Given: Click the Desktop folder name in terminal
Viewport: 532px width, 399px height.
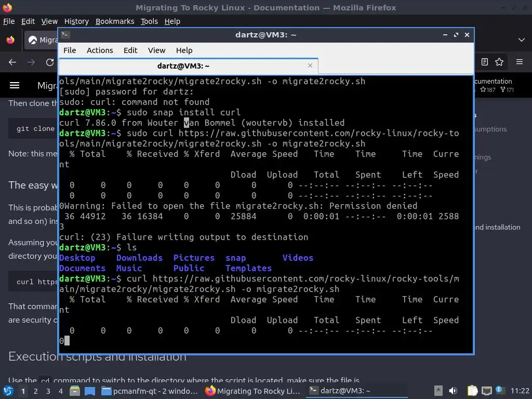Looking at the screenshot, I should (x=77, y=258).
